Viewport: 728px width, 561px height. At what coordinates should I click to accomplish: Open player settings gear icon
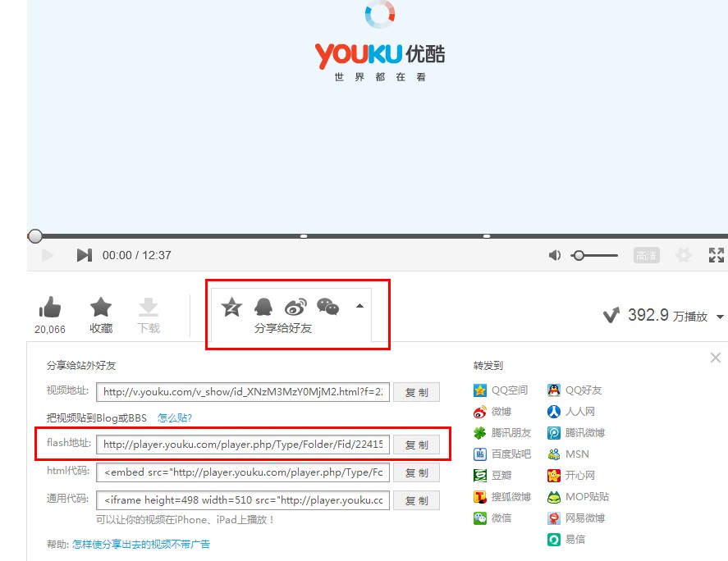[x=683, y=255]
